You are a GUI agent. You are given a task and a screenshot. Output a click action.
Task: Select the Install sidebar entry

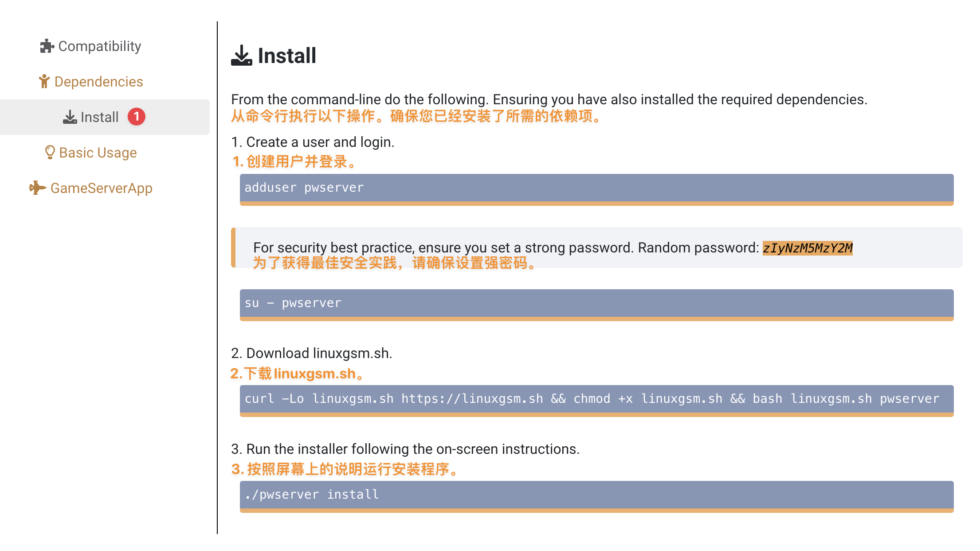pos(99,117)
